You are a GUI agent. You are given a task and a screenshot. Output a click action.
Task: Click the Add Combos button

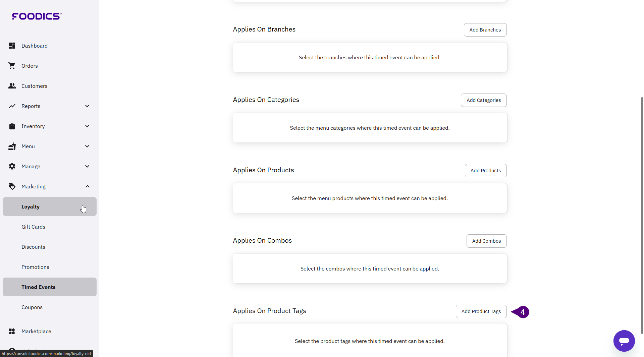click(486, 241)
